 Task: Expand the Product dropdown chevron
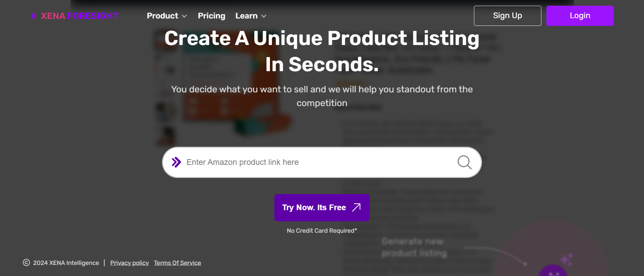coord(184,16)
